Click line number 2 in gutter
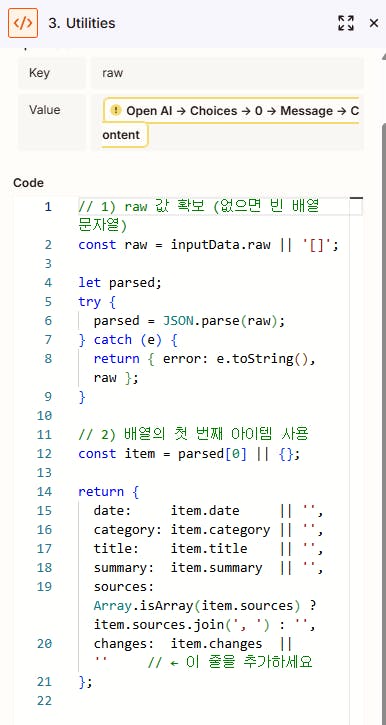386x725 pixels. click(x=48, y=245)
